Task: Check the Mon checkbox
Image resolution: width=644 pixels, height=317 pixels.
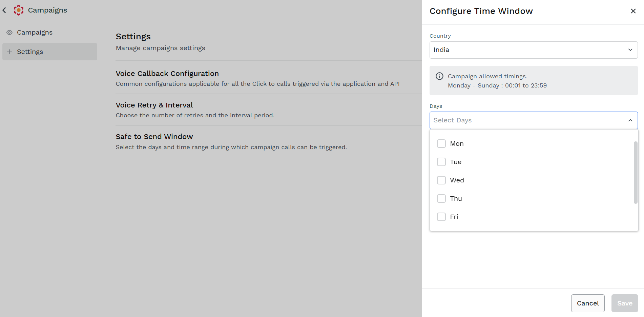Action: (441, 144)
